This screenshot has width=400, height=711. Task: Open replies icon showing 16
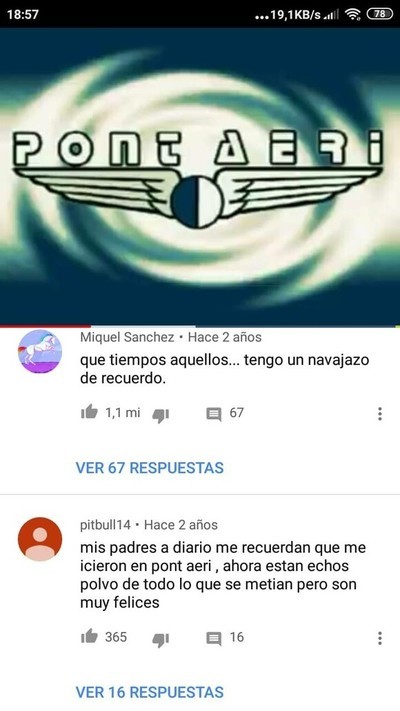[214, 638]
